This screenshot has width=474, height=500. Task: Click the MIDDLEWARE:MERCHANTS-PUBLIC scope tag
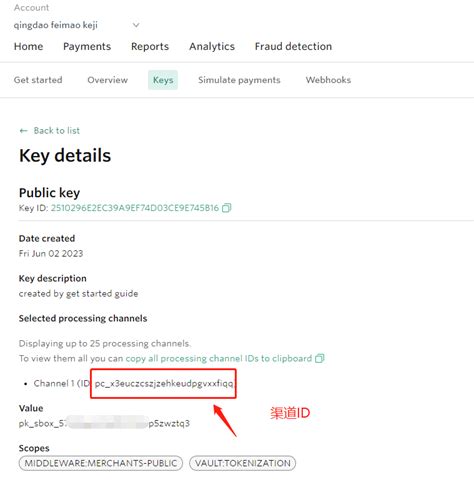[101, 463]
